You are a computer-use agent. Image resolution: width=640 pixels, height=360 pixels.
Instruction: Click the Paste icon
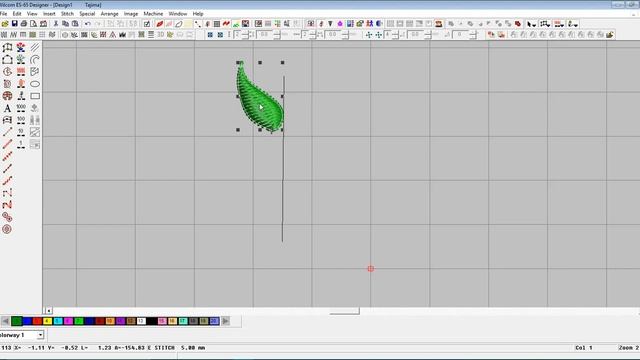coord(75,24)
